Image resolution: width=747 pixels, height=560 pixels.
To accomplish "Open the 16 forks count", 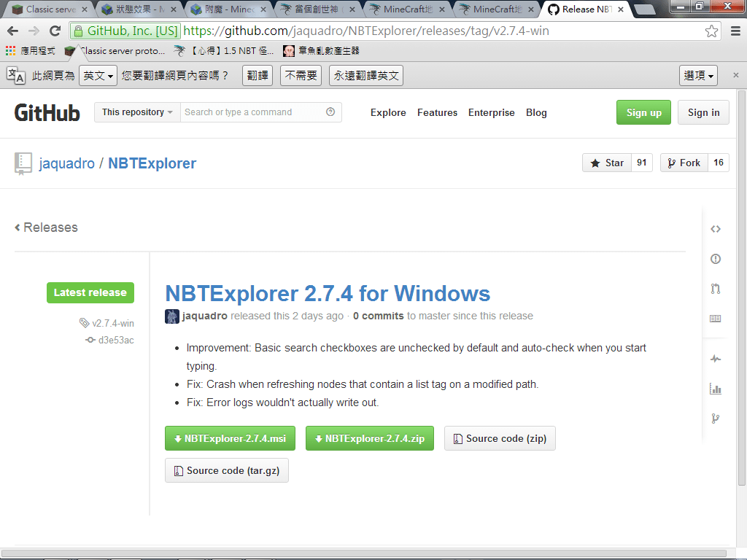I will click(x=719, y=163).
